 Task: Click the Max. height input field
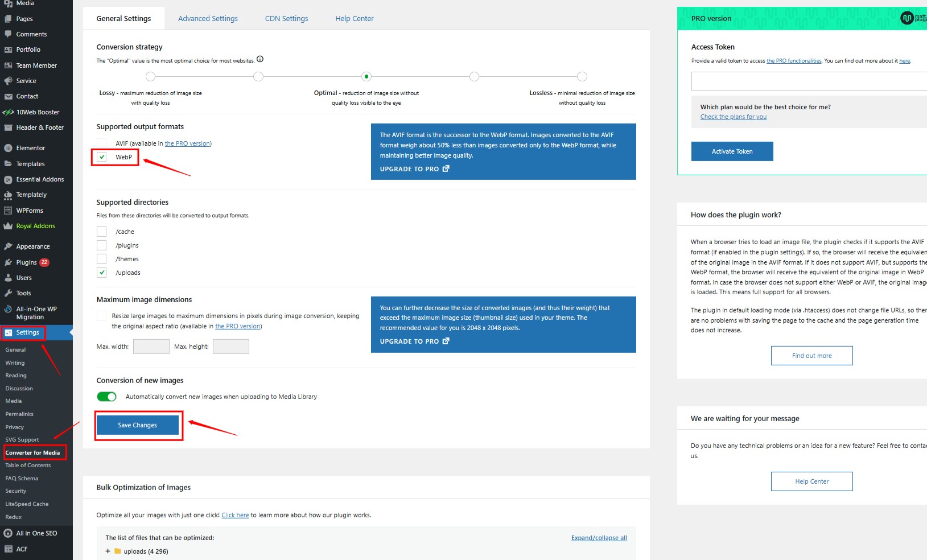[231, 347]
